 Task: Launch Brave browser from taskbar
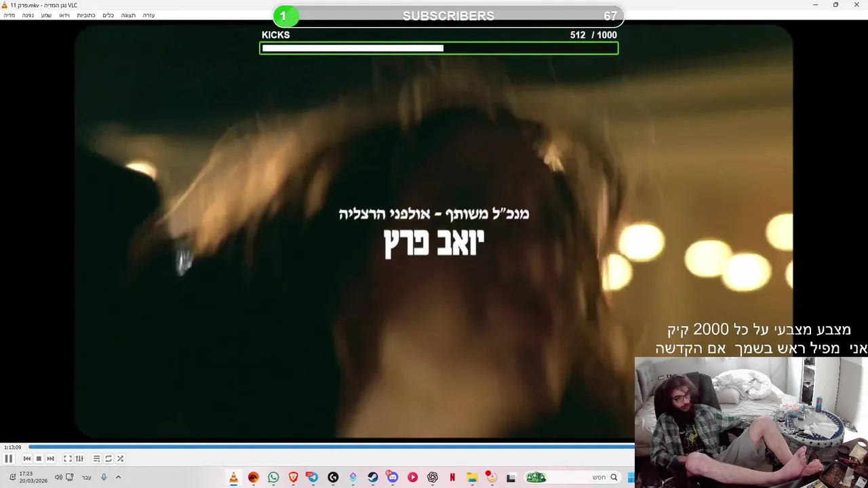293,477
